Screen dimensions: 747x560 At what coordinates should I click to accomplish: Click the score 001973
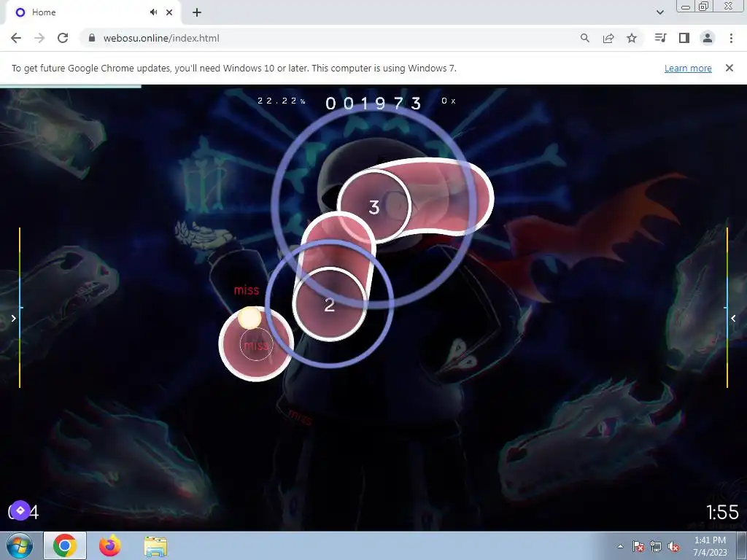374,103
